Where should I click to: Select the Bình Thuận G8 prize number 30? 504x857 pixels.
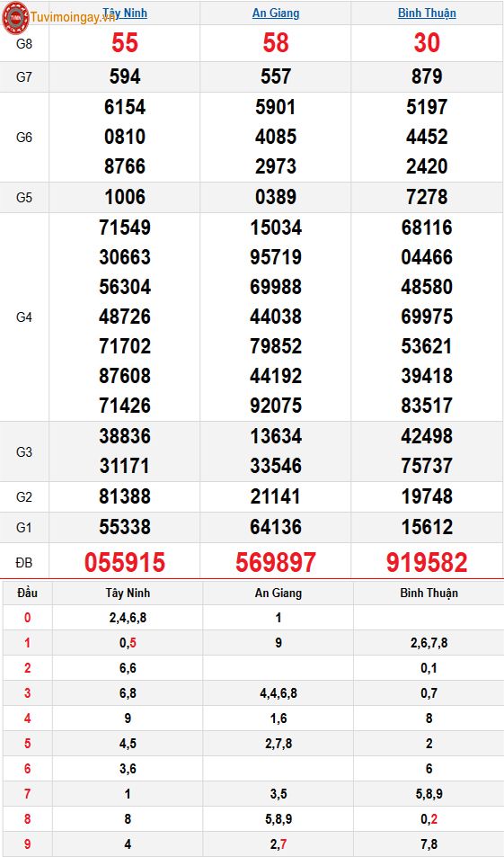tap(427, 42)
